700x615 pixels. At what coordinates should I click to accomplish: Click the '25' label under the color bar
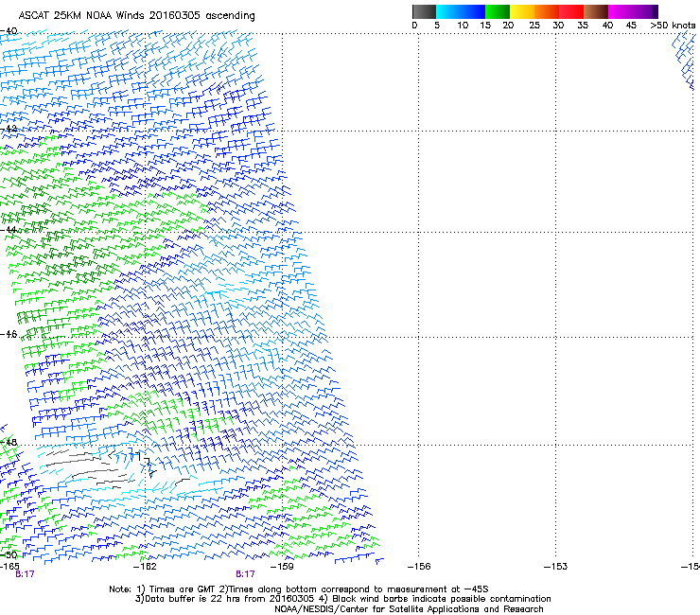[534, 26]
